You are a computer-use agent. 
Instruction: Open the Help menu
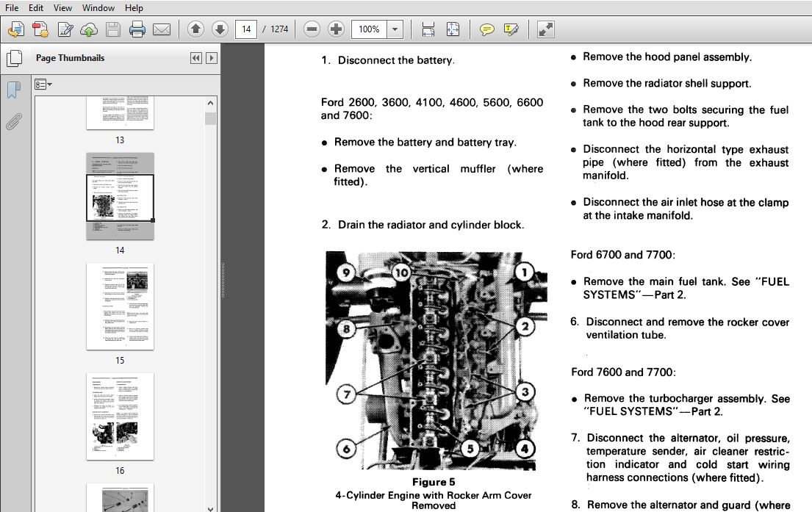134,8
